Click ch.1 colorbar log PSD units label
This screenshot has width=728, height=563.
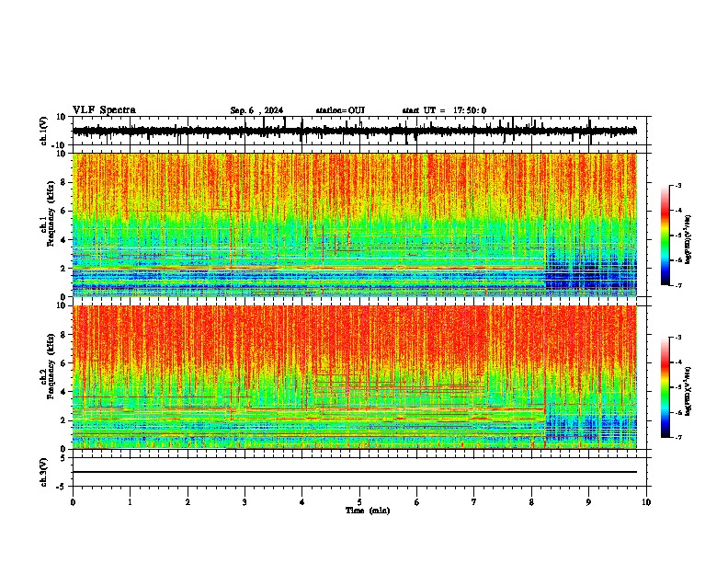click(688, 239)
